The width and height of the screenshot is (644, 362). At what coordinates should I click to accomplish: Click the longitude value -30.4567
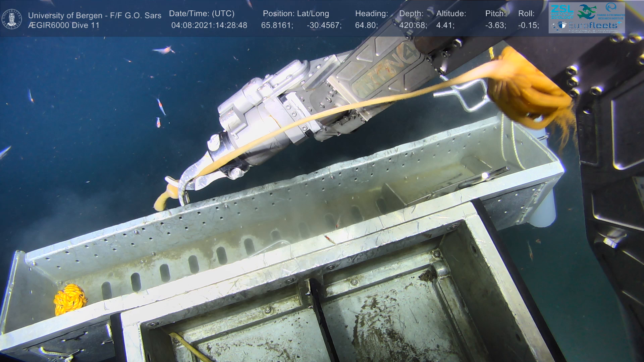coord(324,25)
